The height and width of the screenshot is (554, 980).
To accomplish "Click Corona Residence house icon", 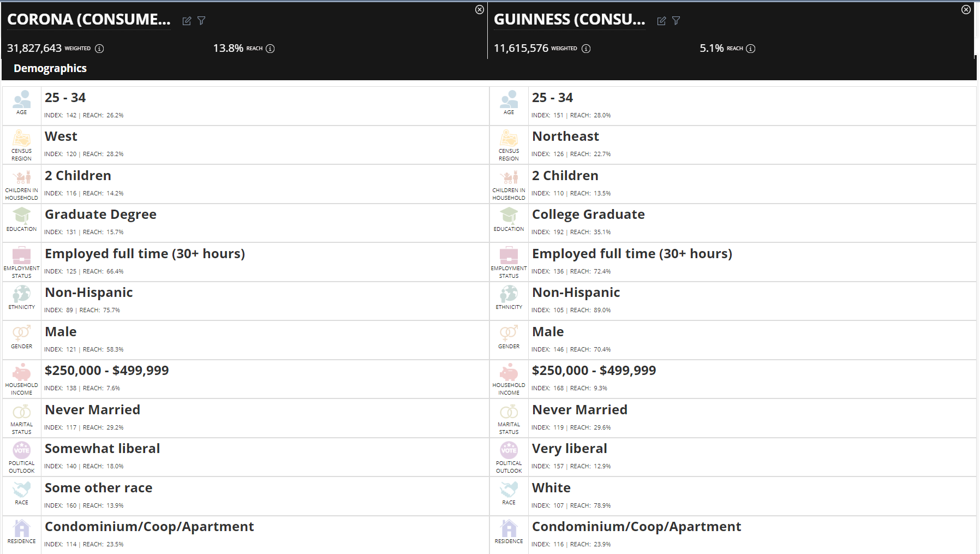I will [x=22, y=528].
